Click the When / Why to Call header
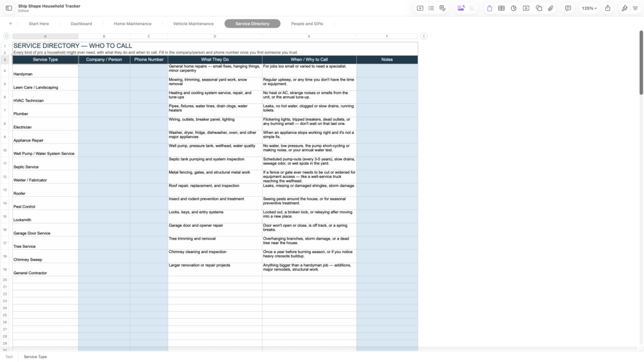Screen dimensions: 644x362 [x=310, y=60]
